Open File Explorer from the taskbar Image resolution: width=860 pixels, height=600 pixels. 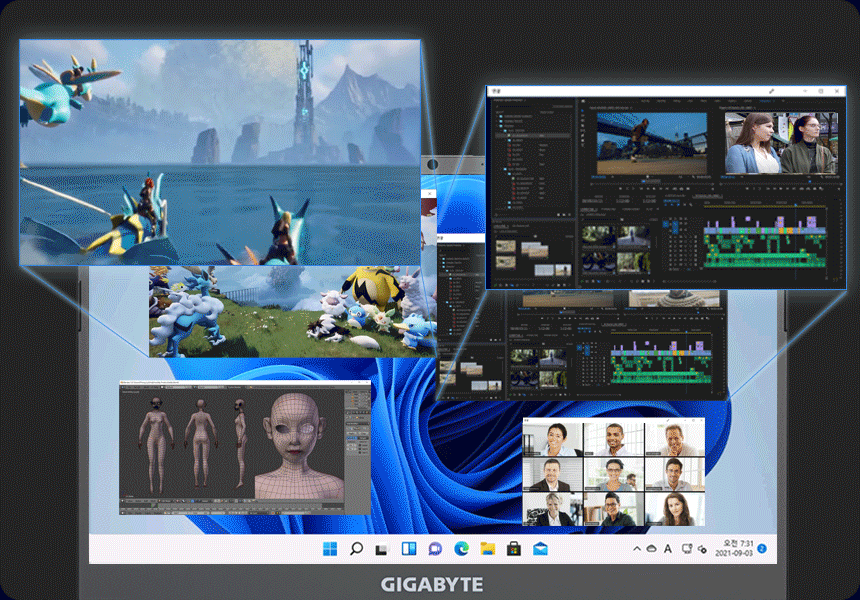click(x=488, y=548)
